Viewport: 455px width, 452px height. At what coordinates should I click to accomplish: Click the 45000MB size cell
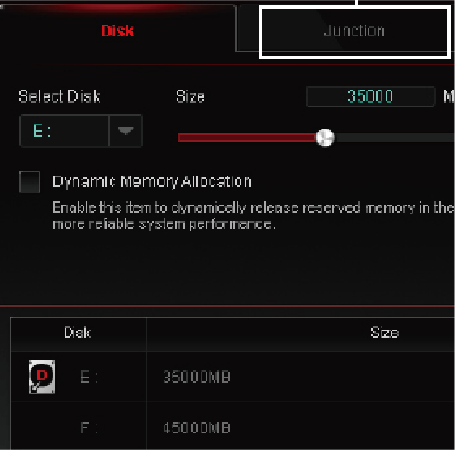[x=197, y=427]
